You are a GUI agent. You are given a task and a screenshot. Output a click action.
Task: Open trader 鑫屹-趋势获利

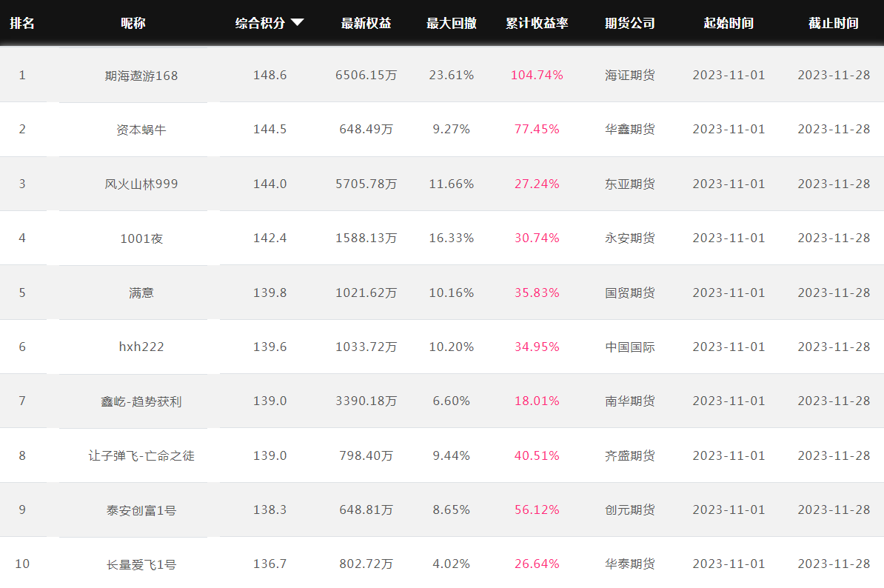(x=141, y=401)
